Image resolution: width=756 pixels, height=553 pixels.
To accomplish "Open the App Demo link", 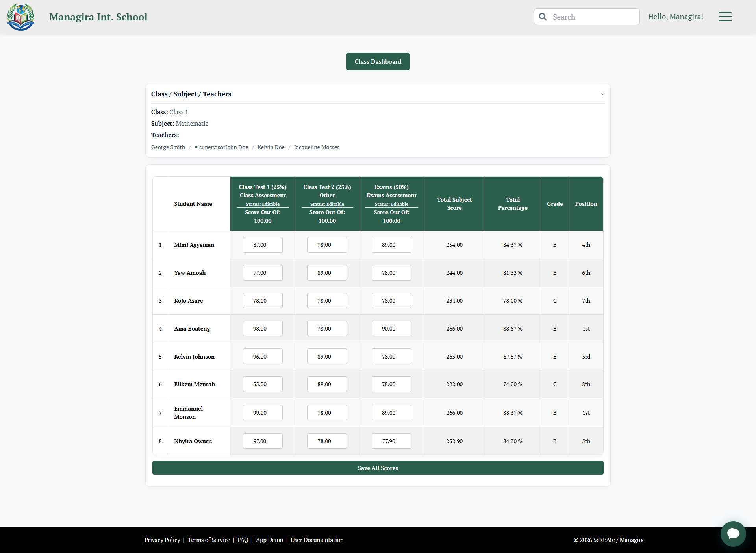I will pos(269,540).
